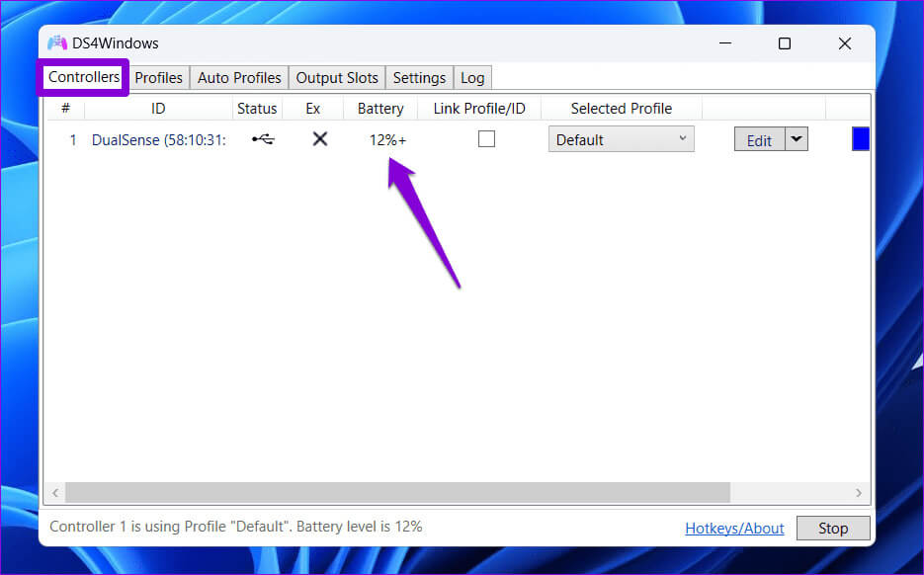924x575 pixels.
Task: Tick the Link Profile/ID checkbox
Action: pyautogui.click(x=486, y=139)
